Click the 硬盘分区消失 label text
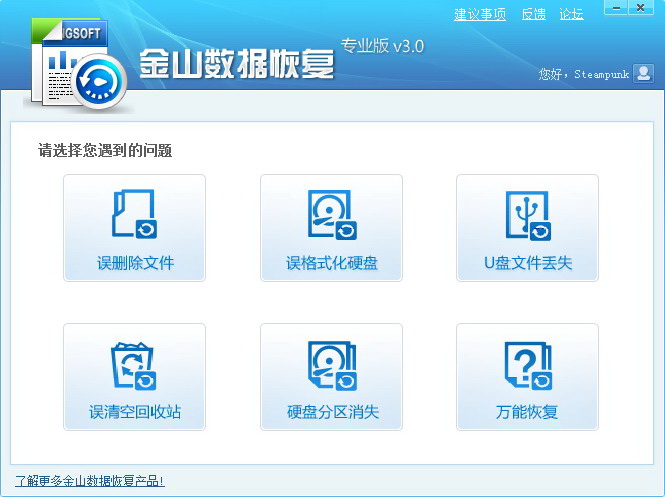This screenshot has height=497, width=665. click(x=331, y=412)
